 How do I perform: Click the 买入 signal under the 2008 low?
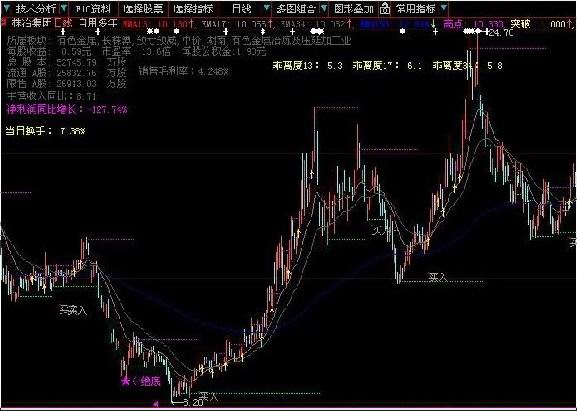point(208,397)
